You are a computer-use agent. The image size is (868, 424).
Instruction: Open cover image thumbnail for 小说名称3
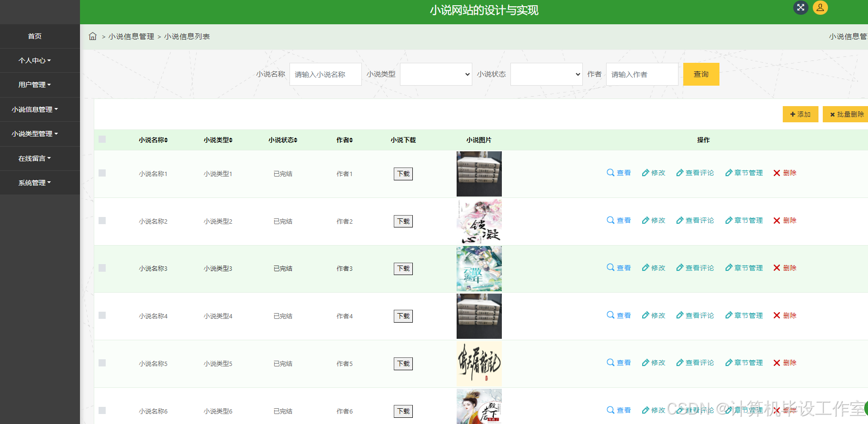[x=479, y=268]
